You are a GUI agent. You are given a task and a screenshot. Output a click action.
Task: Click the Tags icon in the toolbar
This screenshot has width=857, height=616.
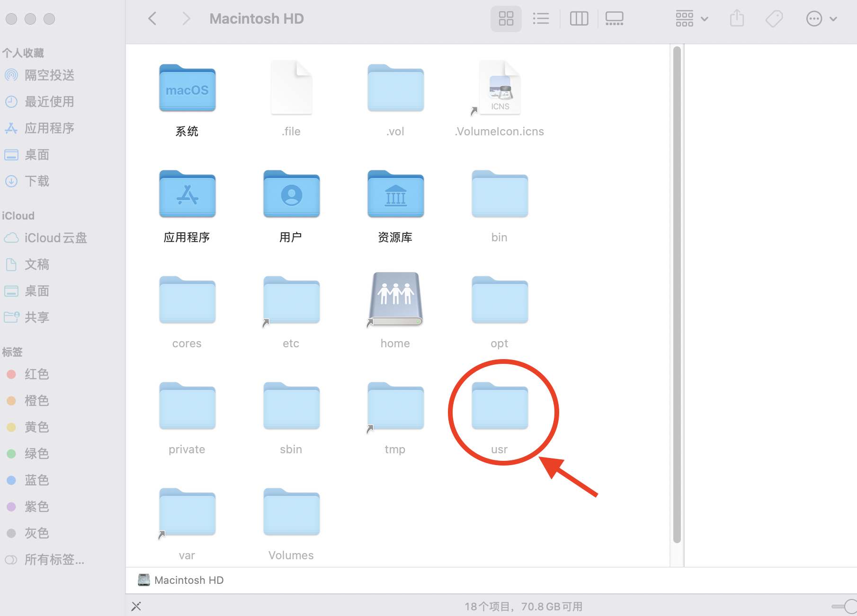[x=774, y=18]
